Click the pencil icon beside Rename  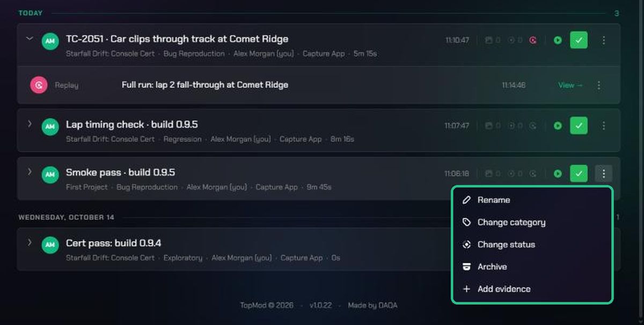(x=466, y=200)
